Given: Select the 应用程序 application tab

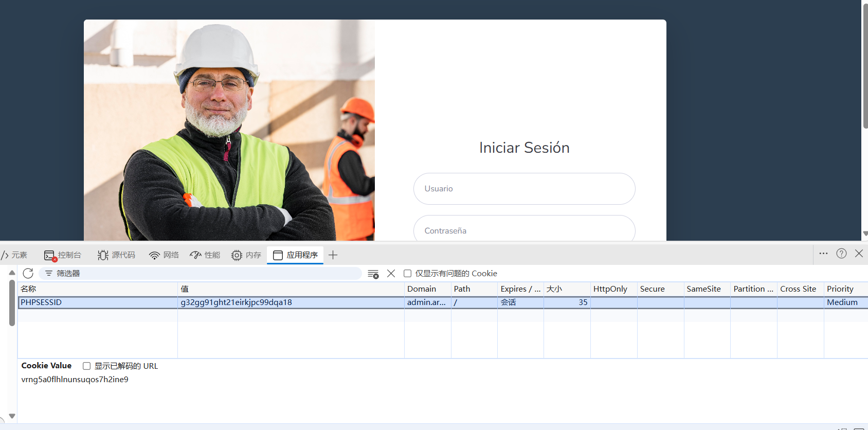Looking at the screenshot, I should [x=295, y=255].
